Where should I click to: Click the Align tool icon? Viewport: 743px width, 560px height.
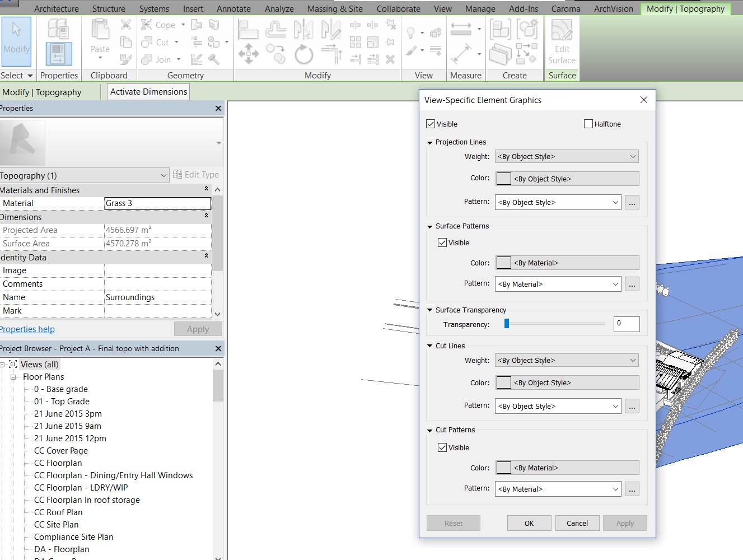point(247,29)
